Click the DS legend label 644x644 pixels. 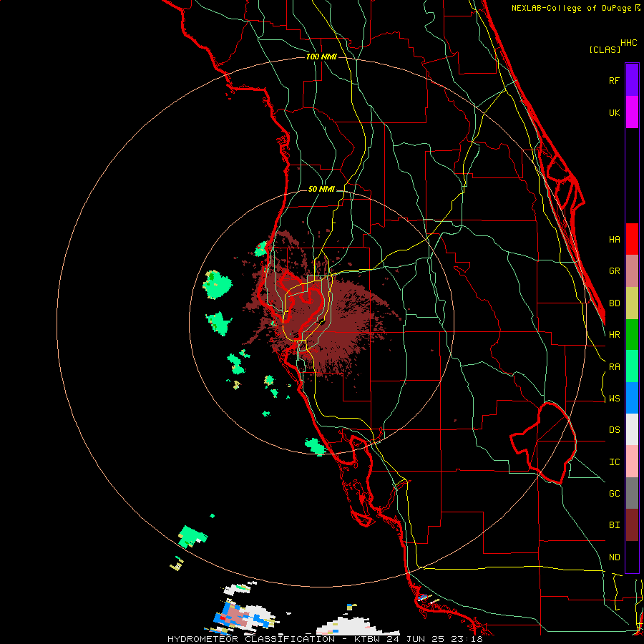(614, 430)
